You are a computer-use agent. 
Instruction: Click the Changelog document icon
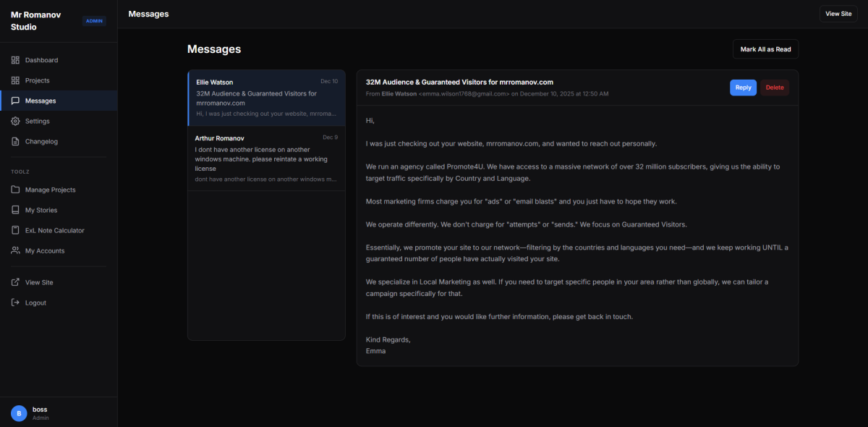[x=15, y=141]
